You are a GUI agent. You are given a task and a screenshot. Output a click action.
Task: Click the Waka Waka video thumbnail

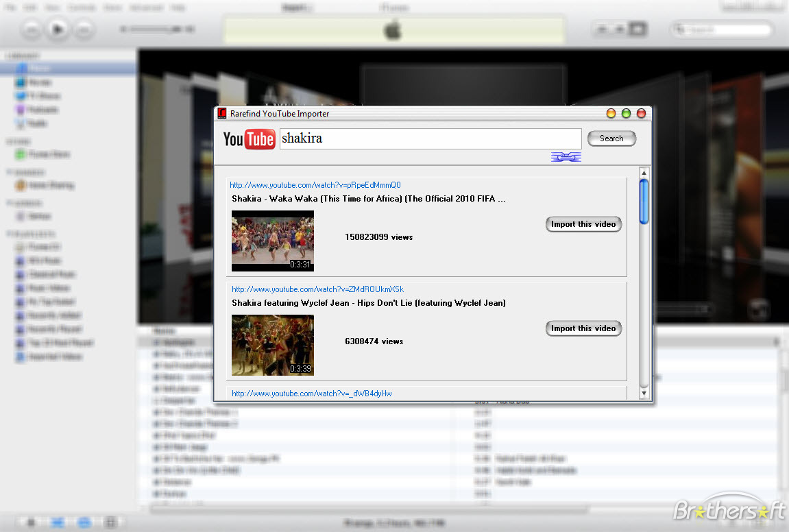(273, 241)
